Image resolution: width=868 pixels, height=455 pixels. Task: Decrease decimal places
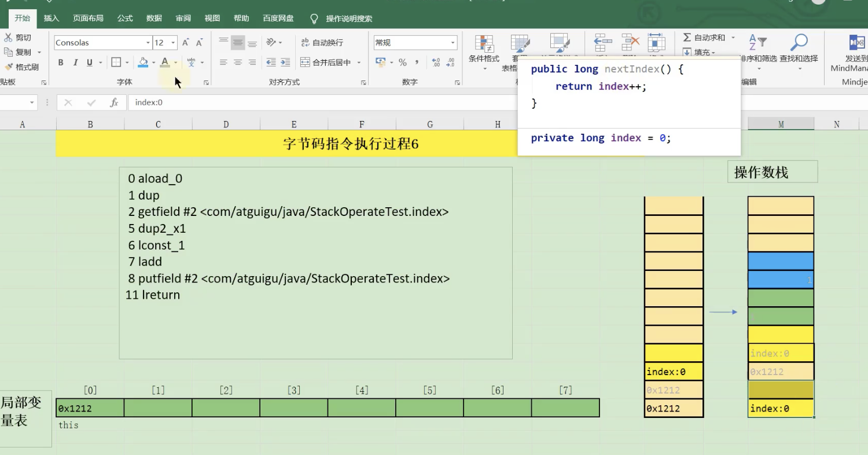[x=451, y=63]
